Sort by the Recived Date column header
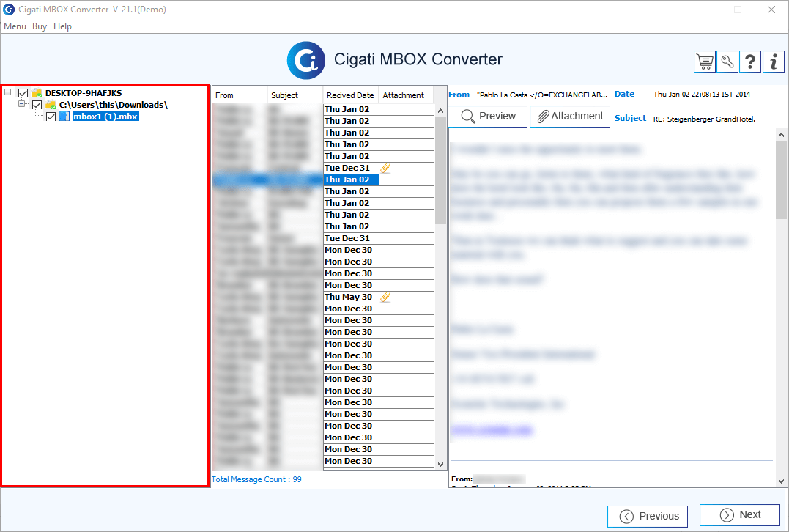Image resolution: width=789 pixels, height=532 pixels. tap(350, 95)
